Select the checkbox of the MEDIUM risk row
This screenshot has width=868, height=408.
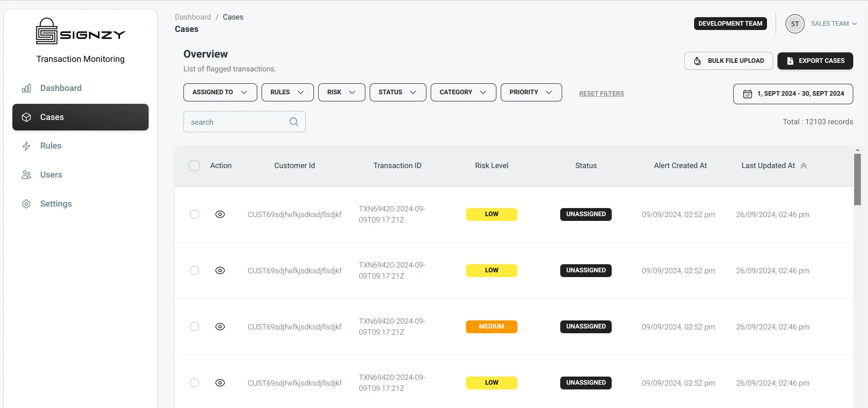click(x=194, y=327)
